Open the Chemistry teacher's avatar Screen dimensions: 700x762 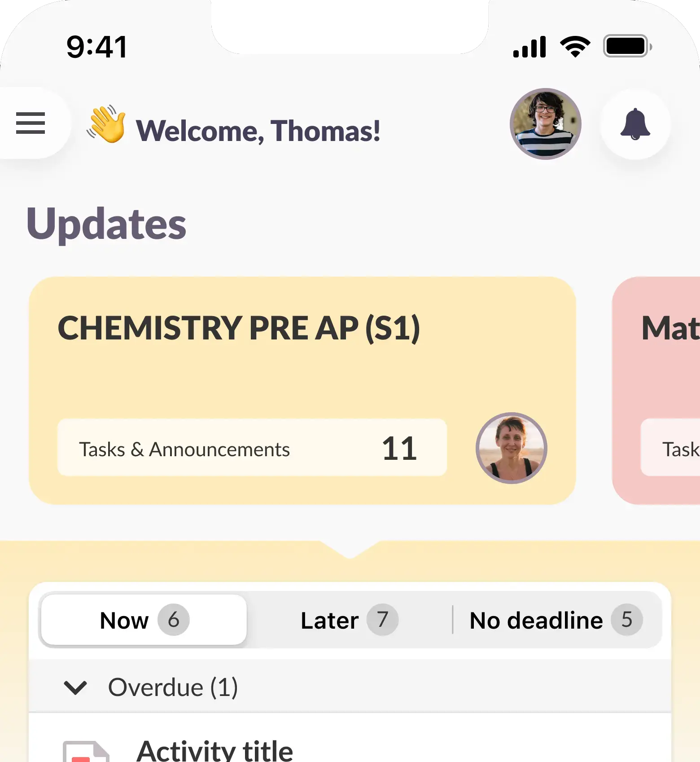(x=511, y=448)
